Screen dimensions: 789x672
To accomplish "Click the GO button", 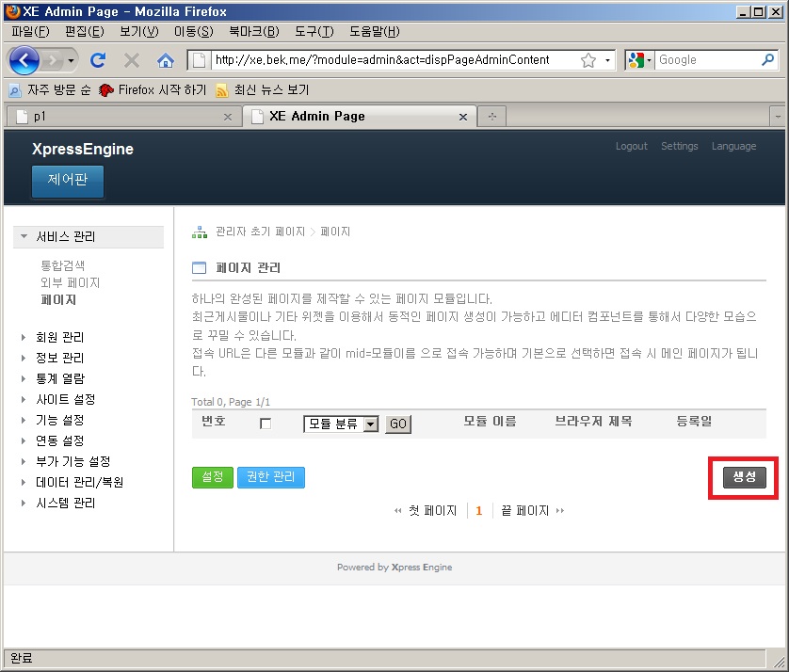I will tap(398, 424).
